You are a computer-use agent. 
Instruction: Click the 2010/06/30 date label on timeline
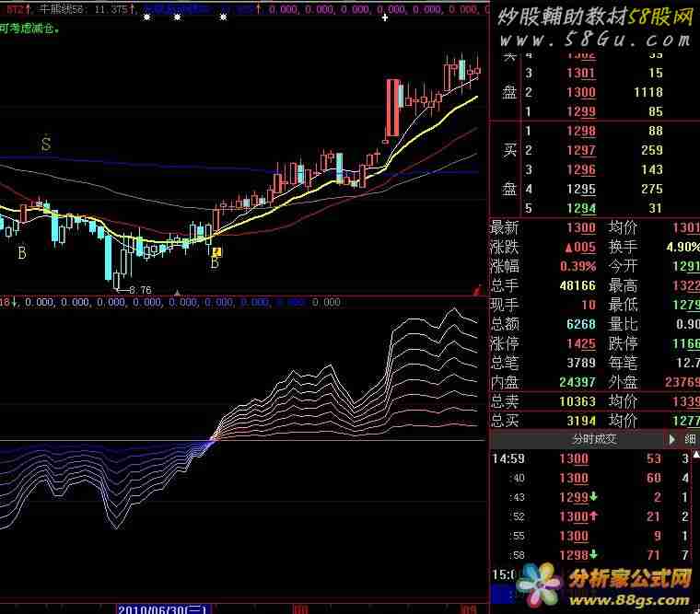click(x=164, y=608)
